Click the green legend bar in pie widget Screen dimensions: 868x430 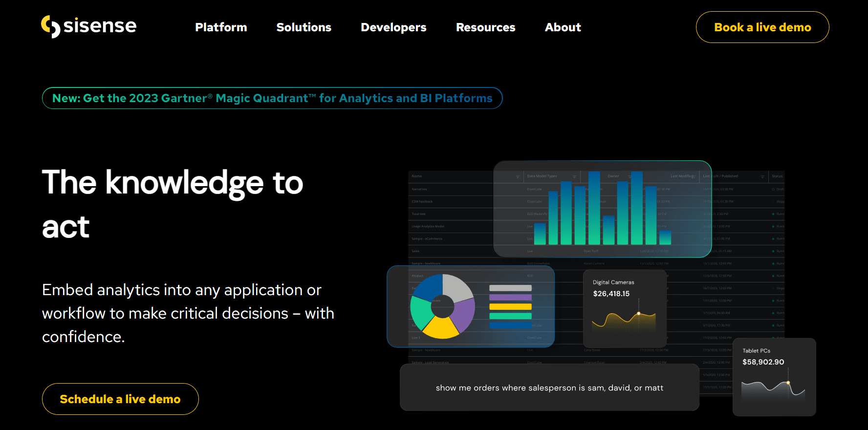[510, 316]
